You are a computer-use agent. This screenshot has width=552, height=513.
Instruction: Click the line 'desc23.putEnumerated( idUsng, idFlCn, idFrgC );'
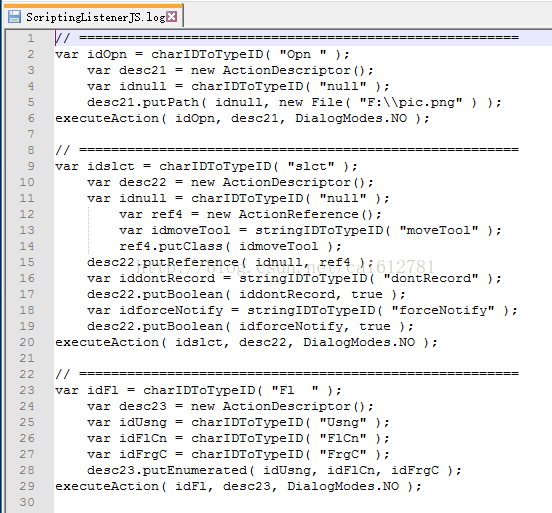coord(274,470)
